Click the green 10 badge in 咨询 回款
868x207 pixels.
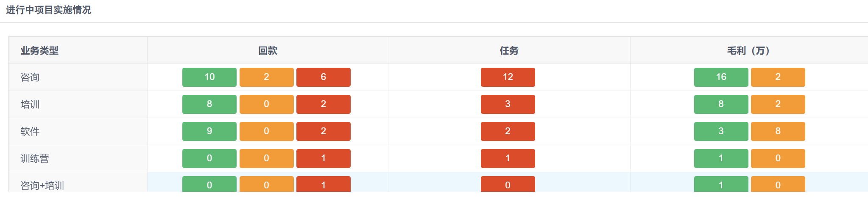pos(209,77)
